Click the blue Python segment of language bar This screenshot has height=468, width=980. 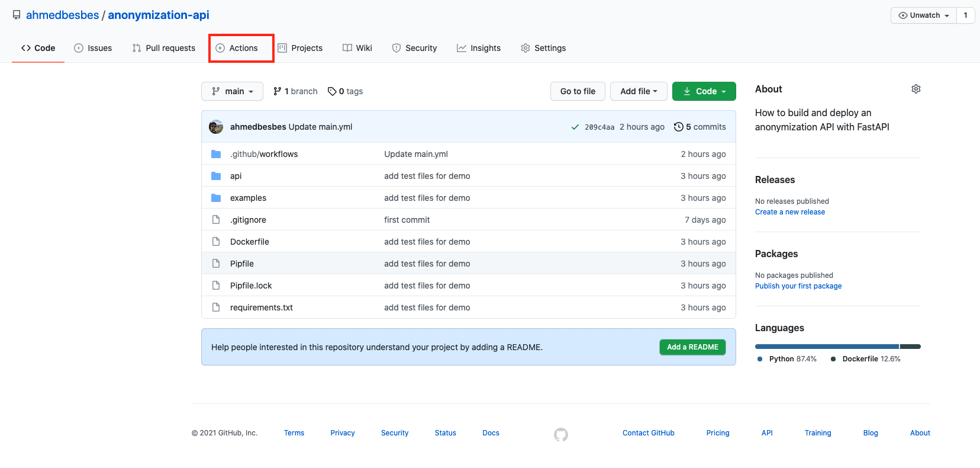click(827, 347)
